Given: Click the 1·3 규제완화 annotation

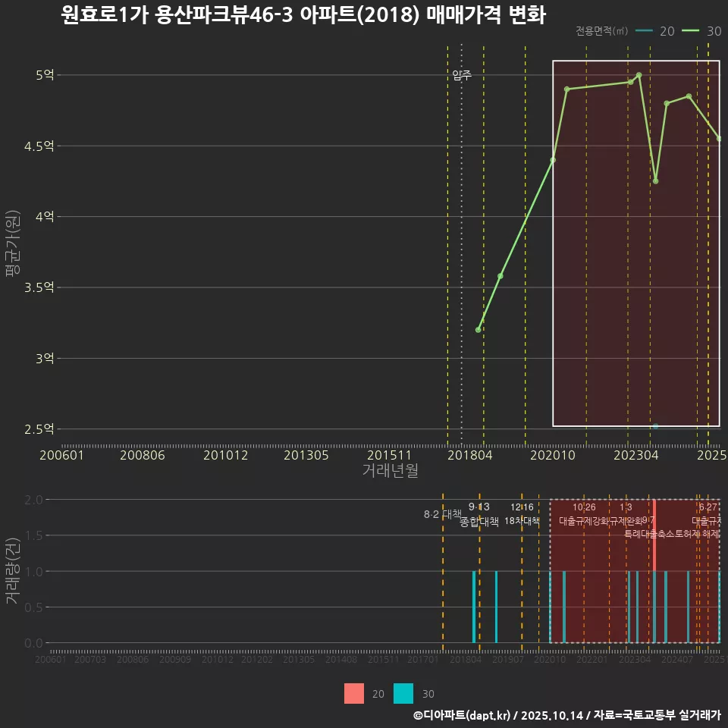Looking at the screenshot, I should coord(627,516).
